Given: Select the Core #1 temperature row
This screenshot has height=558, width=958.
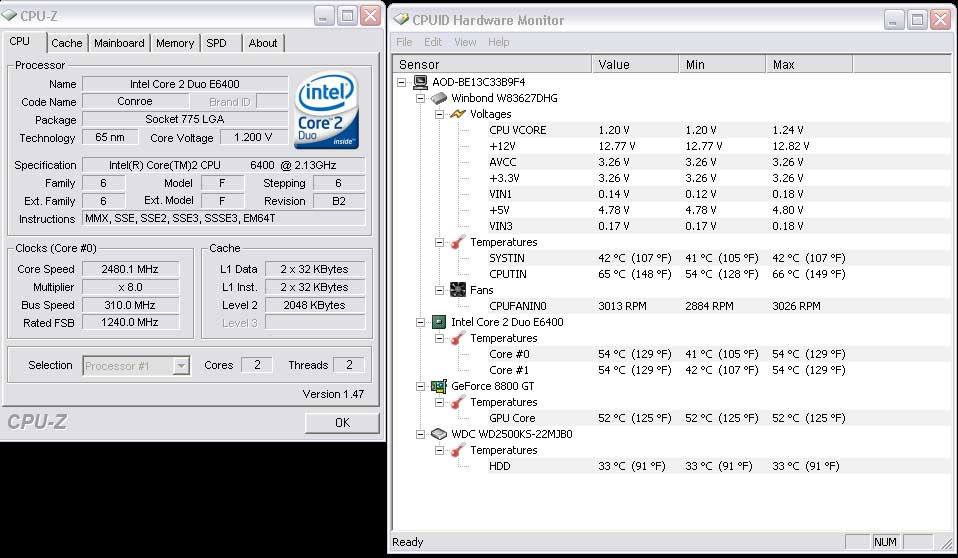Looking at the screenshot, I should click(x=671, y=370).
